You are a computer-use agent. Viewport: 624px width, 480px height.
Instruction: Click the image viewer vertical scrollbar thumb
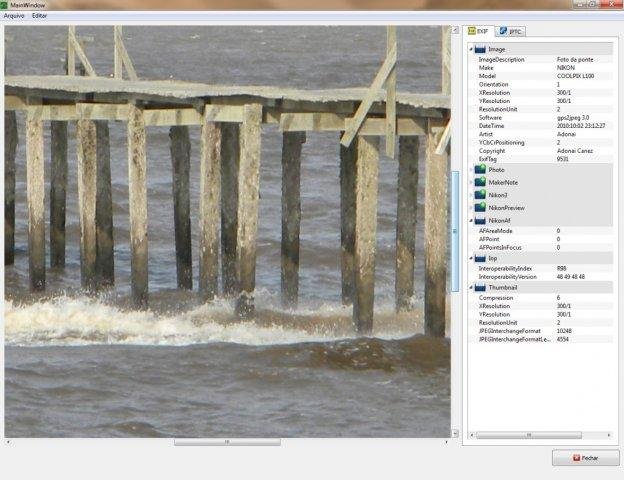click(455, 232)
